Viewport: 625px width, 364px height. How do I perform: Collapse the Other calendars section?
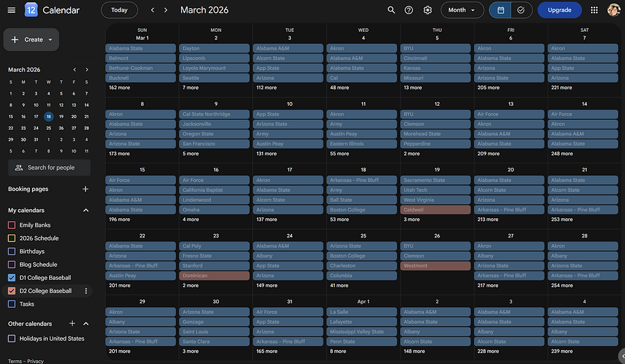[85, 323]
